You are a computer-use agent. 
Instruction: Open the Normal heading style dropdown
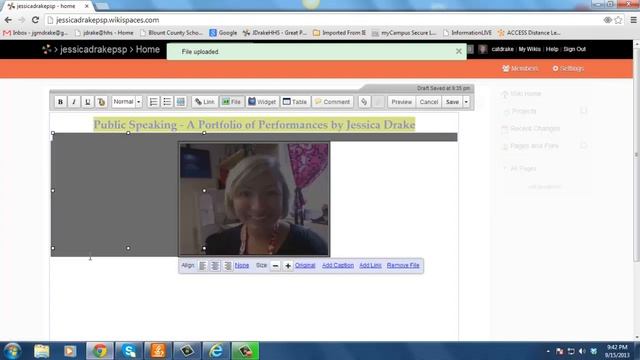pos(127,102)
